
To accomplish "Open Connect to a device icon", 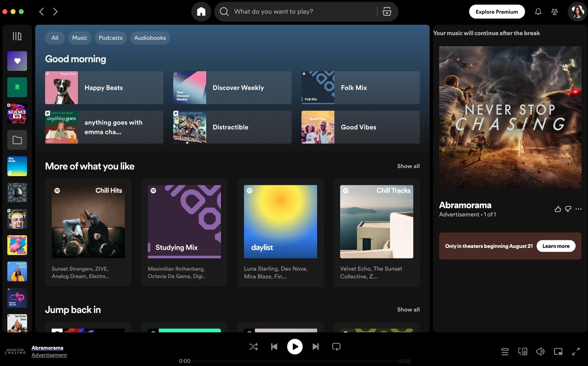I will pos(522,351).
